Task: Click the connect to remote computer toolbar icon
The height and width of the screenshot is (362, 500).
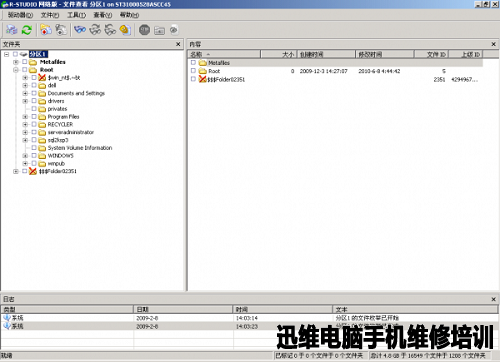Action: [x=12, y=30]
